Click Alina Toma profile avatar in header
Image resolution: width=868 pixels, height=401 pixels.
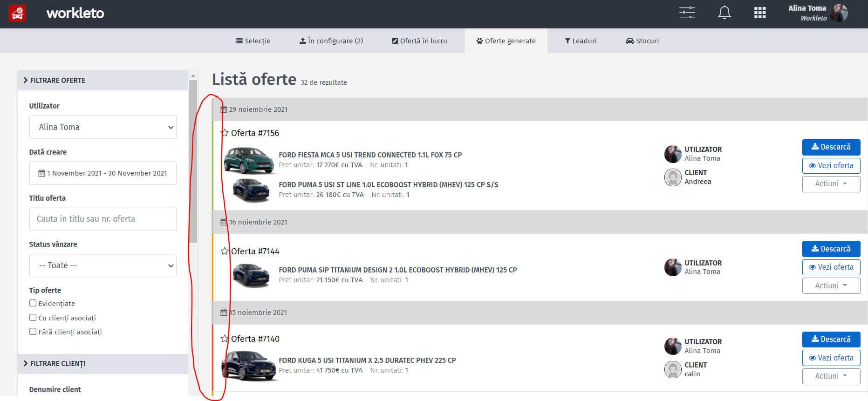(x=839, y=13)
